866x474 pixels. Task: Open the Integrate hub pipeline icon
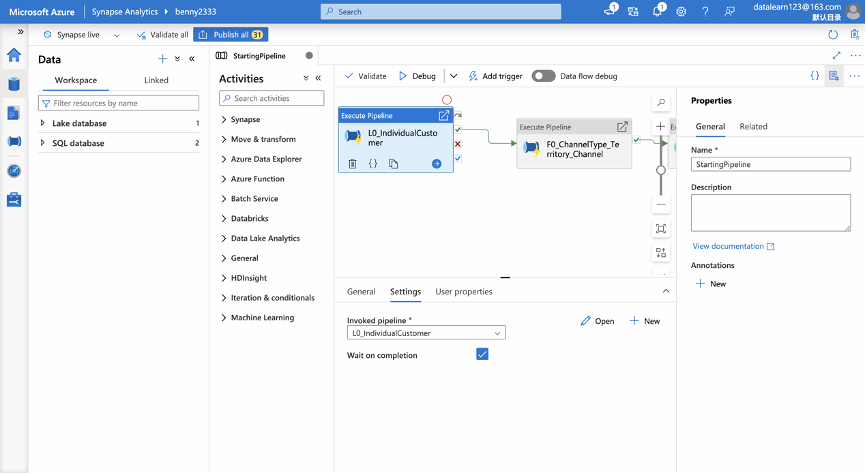(x=14, y=141)
